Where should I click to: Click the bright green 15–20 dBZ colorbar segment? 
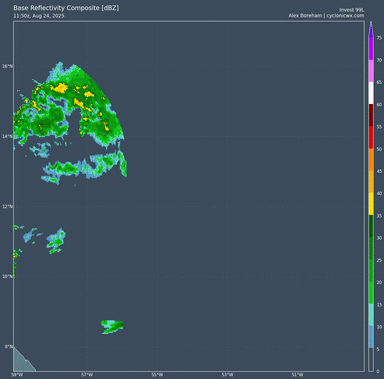pos(371,293)
